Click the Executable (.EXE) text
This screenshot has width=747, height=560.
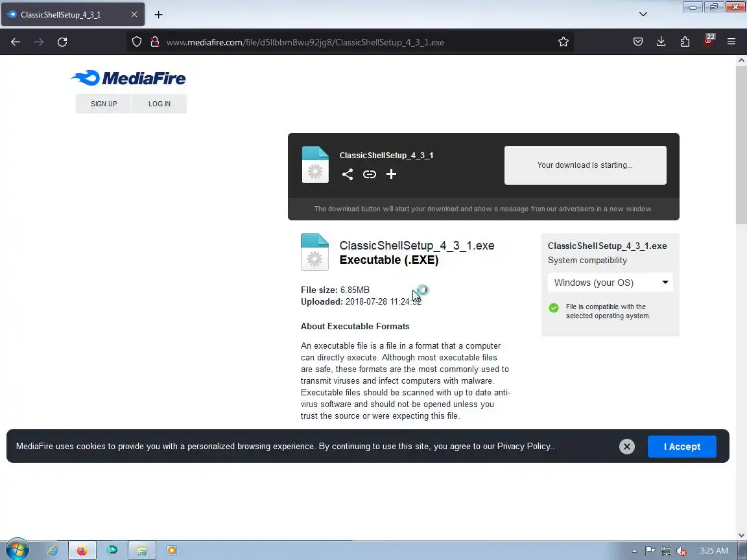pyautogui.click(x=389, y=260)
